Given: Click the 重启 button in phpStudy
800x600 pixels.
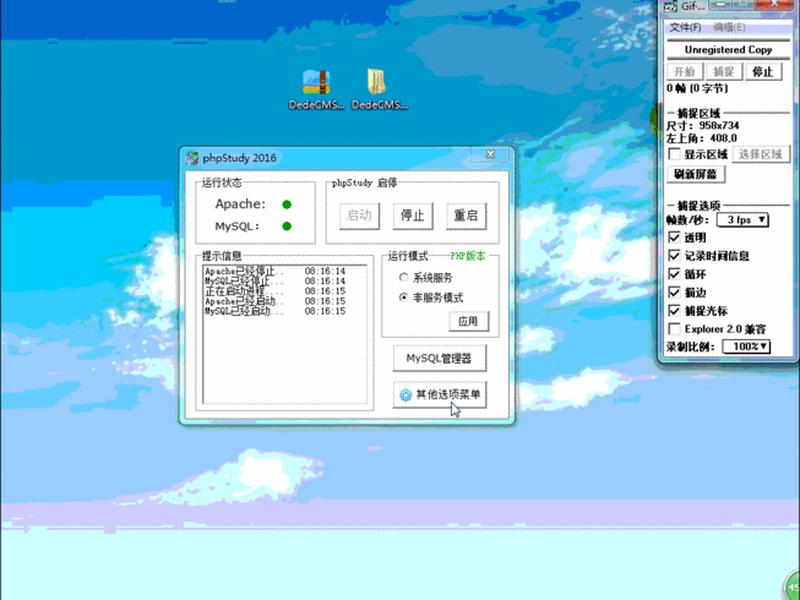Looking at the screenshot, I should click(466, 216).
